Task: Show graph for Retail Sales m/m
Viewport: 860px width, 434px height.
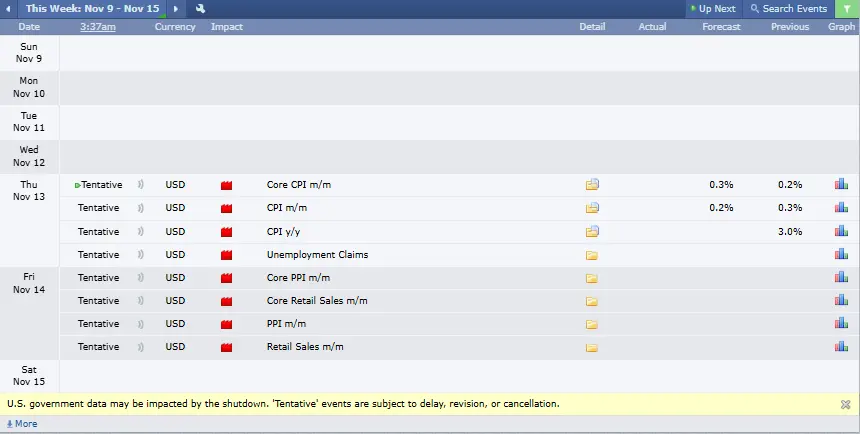Action: point(841,346)
